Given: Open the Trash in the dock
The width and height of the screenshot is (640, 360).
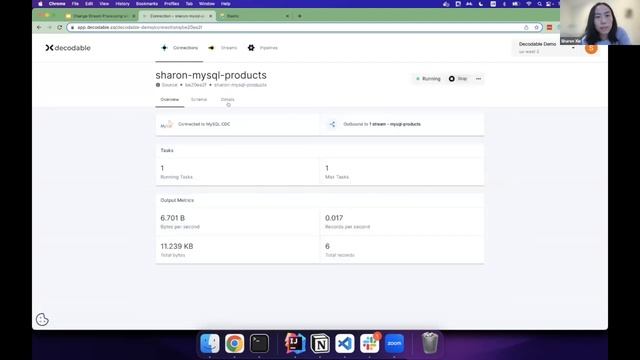Looking at the screenshot, I should pos(430,343).
